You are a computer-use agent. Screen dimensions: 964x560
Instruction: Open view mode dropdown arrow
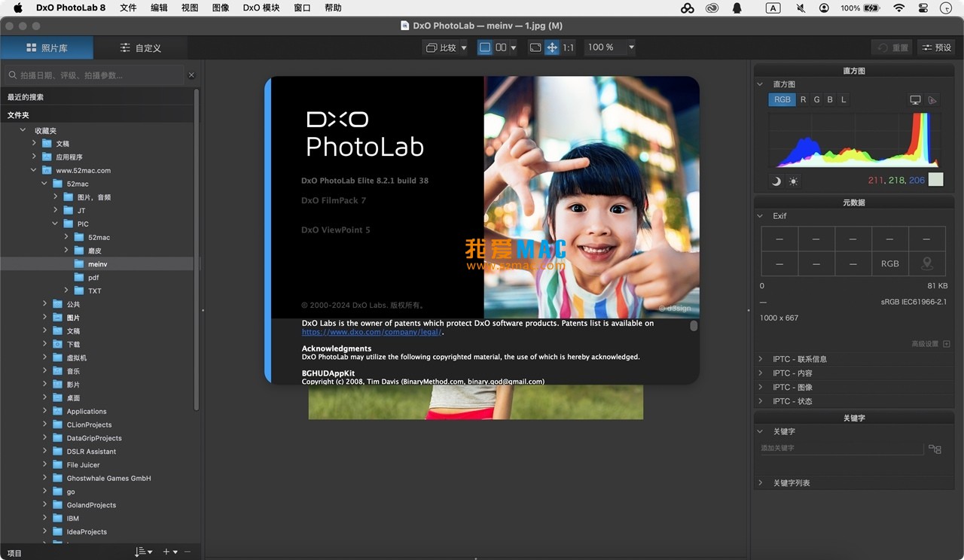click(514, 48)
